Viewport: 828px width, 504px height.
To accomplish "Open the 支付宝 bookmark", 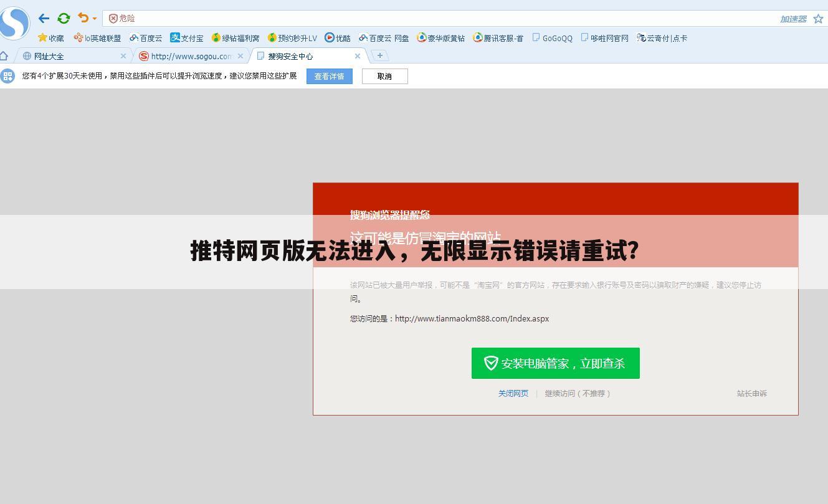I will 187,38.
